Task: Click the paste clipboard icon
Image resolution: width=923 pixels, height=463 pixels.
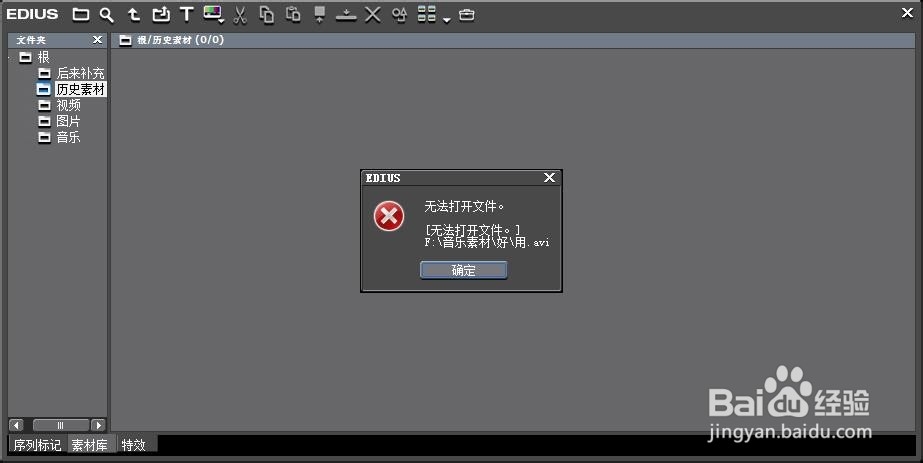Action: (x=293, y=15)
